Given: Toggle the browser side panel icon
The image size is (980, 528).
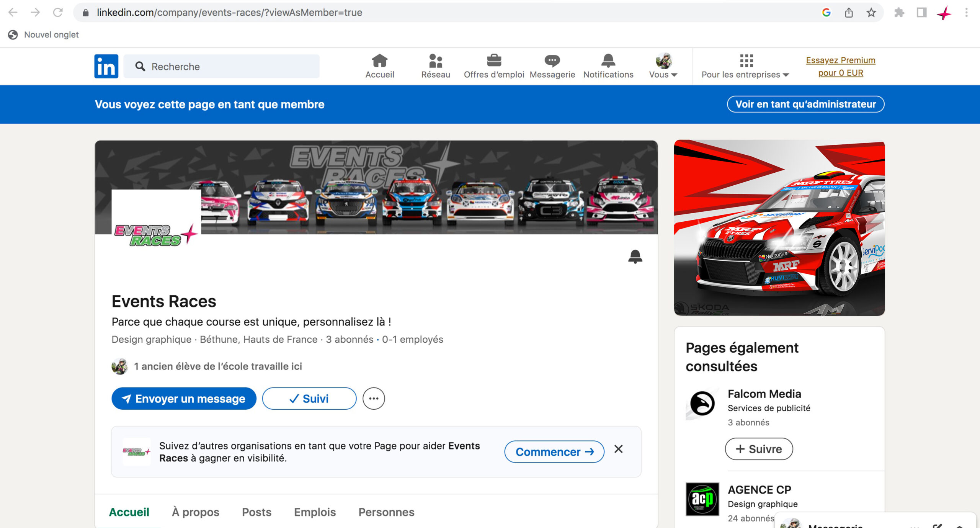Looking at the screenshot, I should (x=921, y=13).
